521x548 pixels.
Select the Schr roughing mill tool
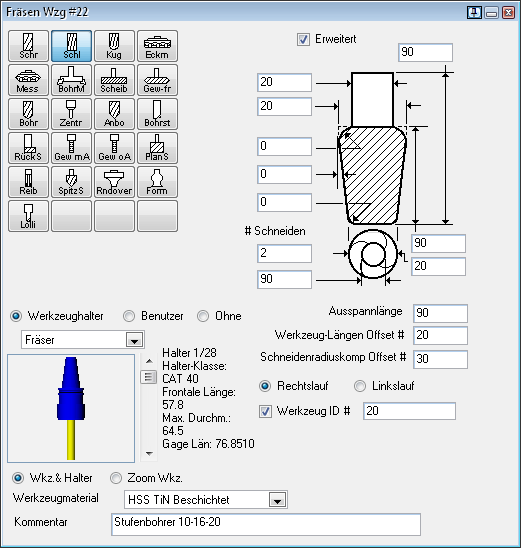28,46
